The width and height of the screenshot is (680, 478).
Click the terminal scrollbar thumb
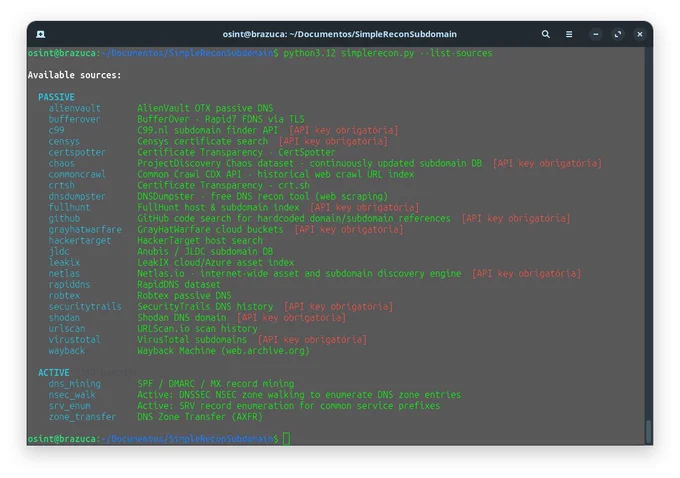pos(648,431)
